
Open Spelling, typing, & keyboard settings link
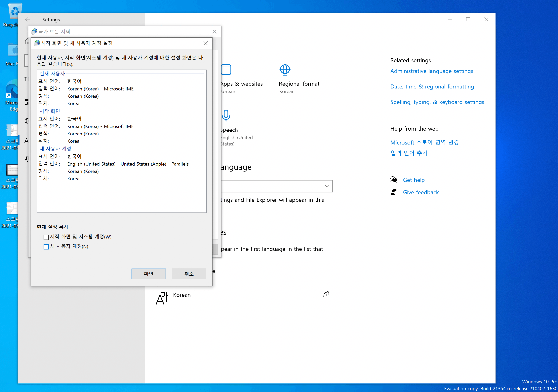point(437,102)
